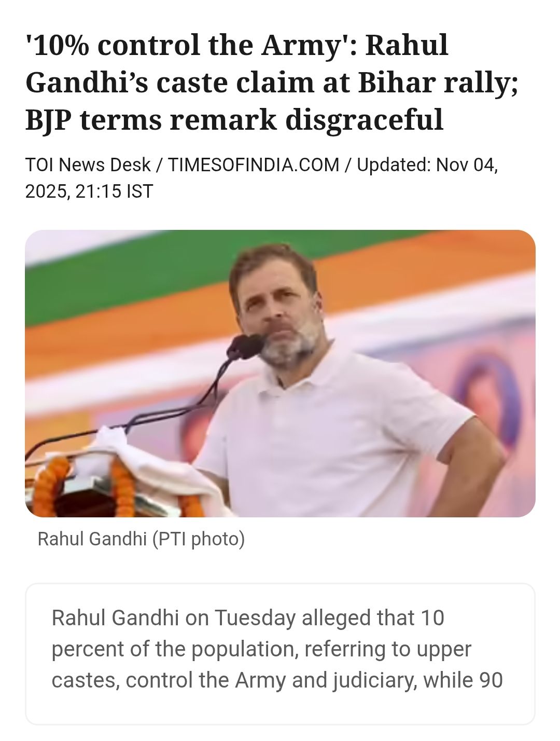Screen dimensions: 560x741
Task: Select the 'Rahul Gandhi (PTI photo)' caption
Action: (141, 539)
